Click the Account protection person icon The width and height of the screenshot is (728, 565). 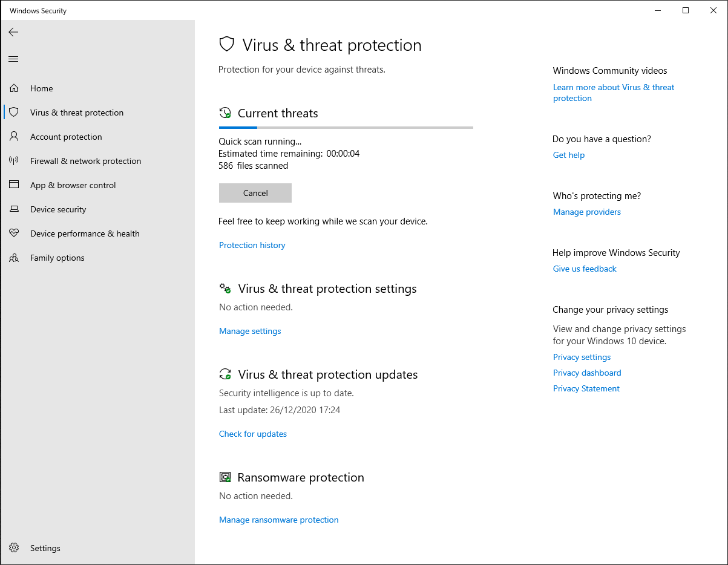[x=14, y=137]
